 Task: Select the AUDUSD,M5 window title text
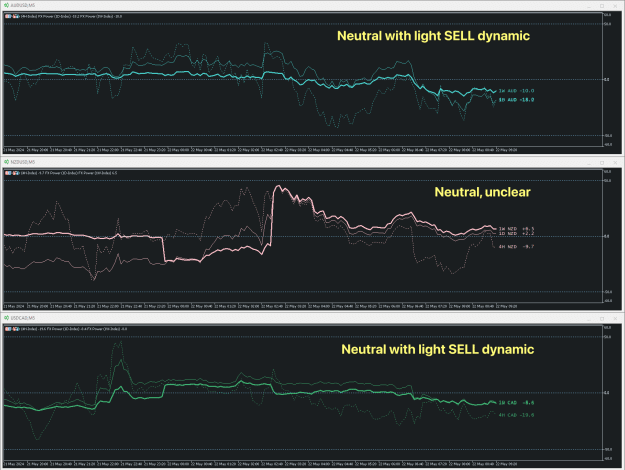(23, 6)
